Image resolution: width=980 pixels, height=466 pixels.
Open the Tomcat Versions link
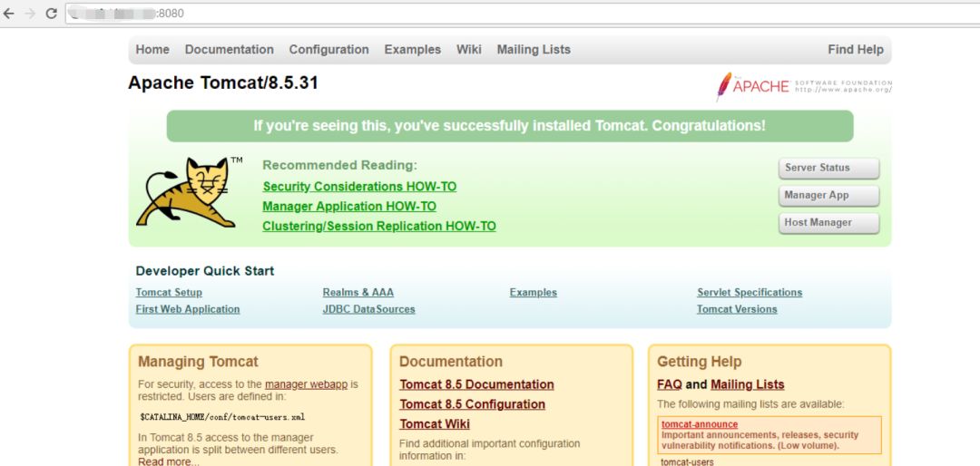pos(737,309)
